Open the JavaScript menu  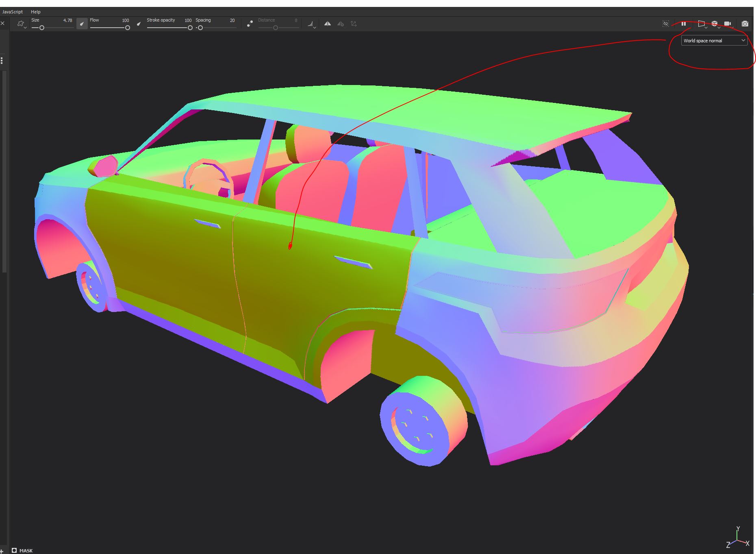pos(12,12)
